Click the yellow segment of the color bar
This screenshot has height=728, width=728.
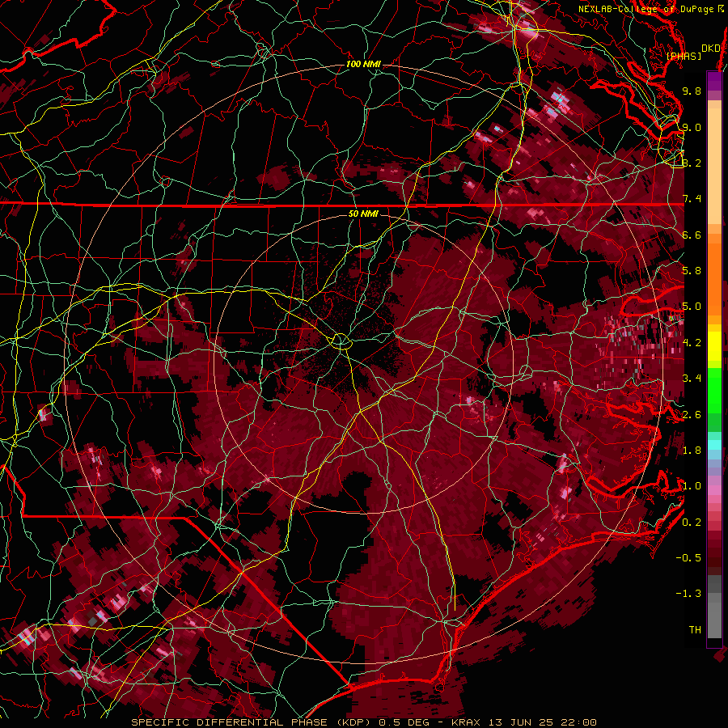coord(714,346)
